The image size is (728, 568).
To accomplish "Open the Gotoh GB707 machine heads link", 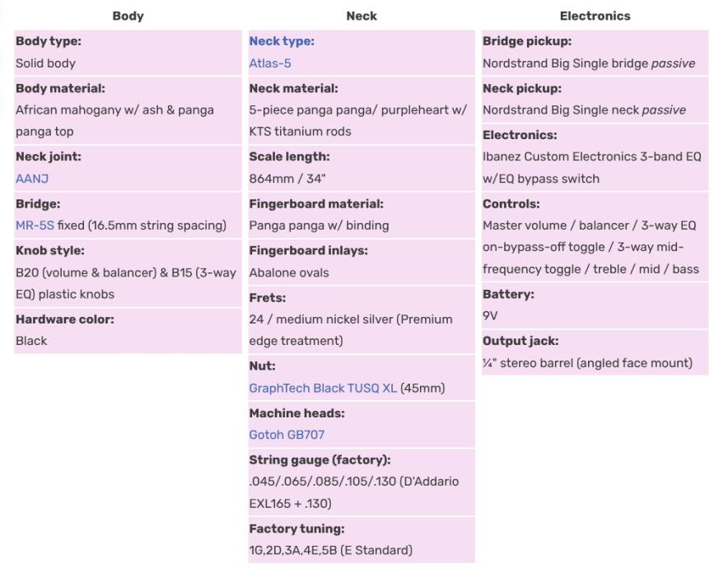I will [287, 435].
